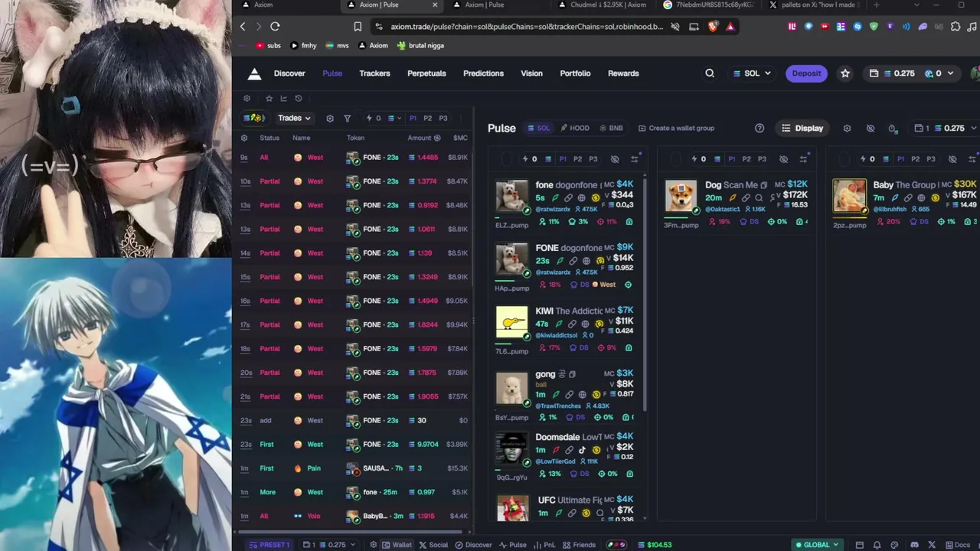
Task: Open the help question-mark icon in Pulse header
Action: click(759, 128)
